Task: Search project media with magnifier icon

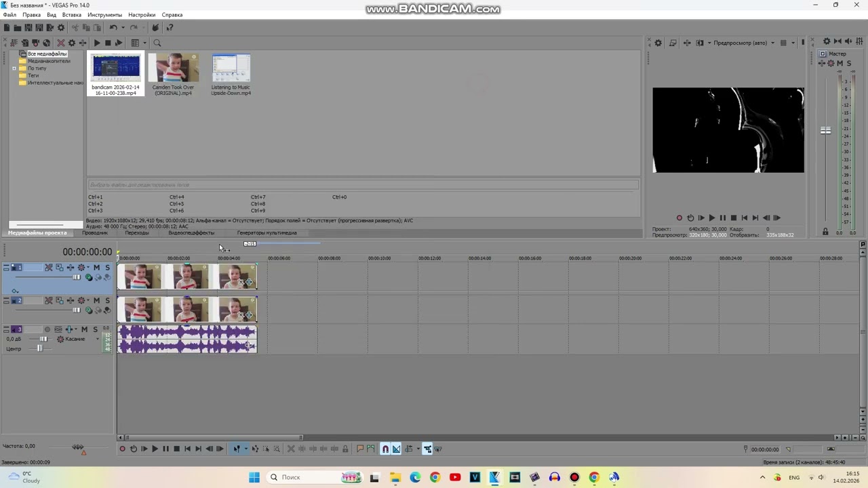Action: point(157,43)
